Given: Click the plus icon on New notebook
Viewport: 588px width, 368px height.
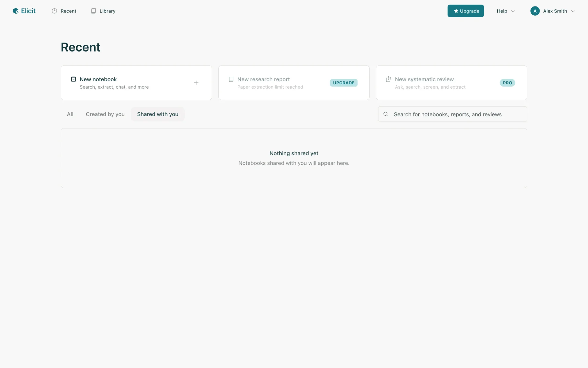Looking at the screenshot, I should (196, 83).
